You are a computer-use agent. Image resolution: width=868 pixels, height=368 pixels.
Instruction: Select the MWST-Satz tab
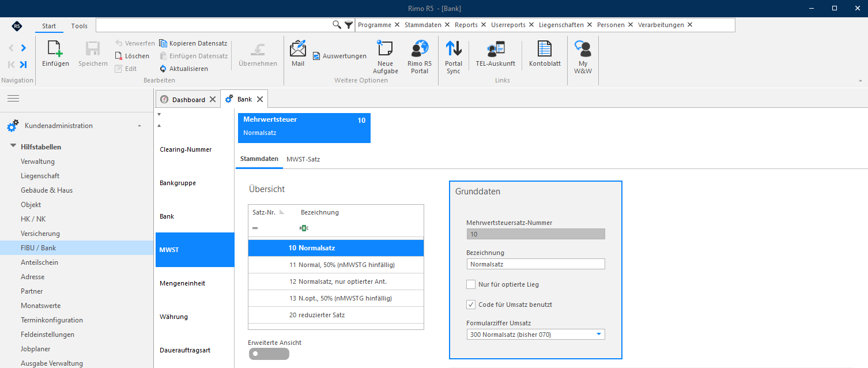pos(303,159)
